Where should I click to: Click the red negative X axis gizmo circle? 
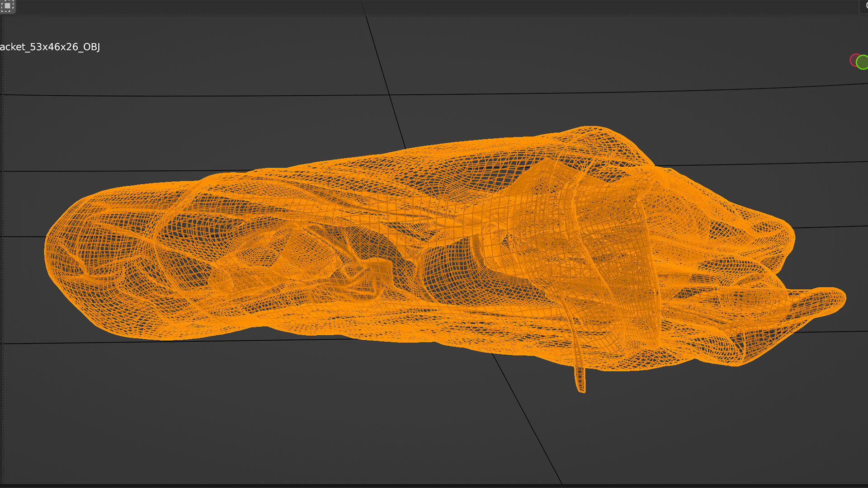pyautogui.click(x=854, y=60)
